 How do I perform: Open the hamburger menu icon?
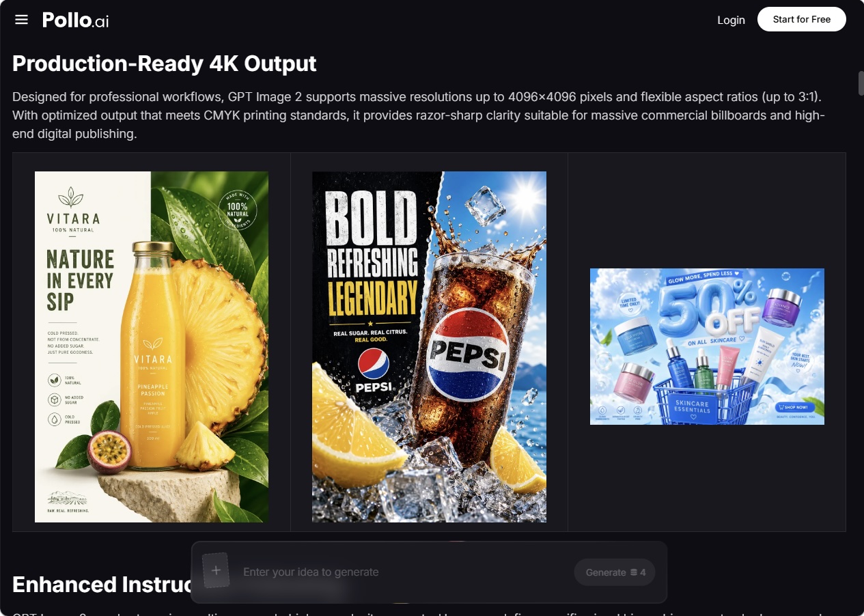tap(21, 20)
